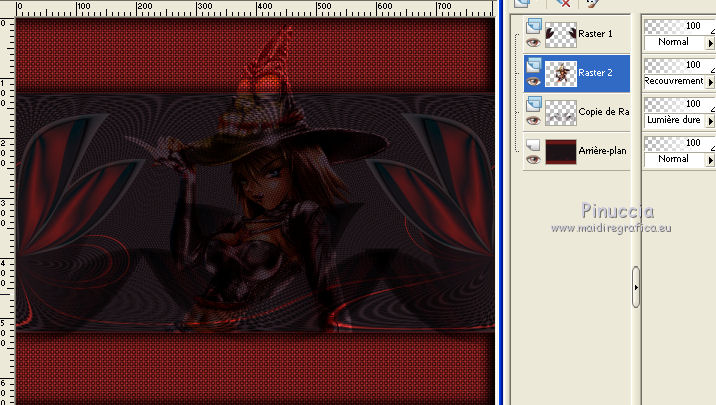This screenshot has height=405, width=716.
Task: Click the Raster 2 layer type icon
Action: click(x=533, y=65)
